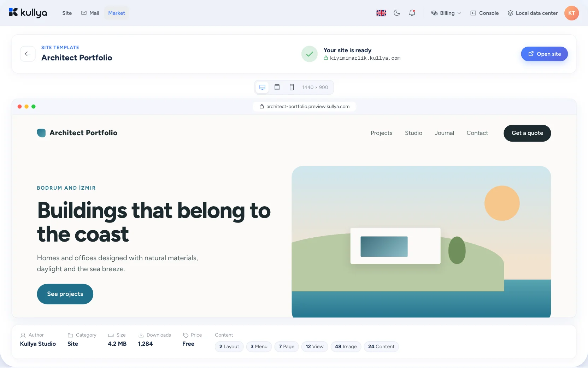Image resolution: width=588 pixels, height=368 pixels.
Task: Click the 24 Content chip
Action: pos(381,347)
